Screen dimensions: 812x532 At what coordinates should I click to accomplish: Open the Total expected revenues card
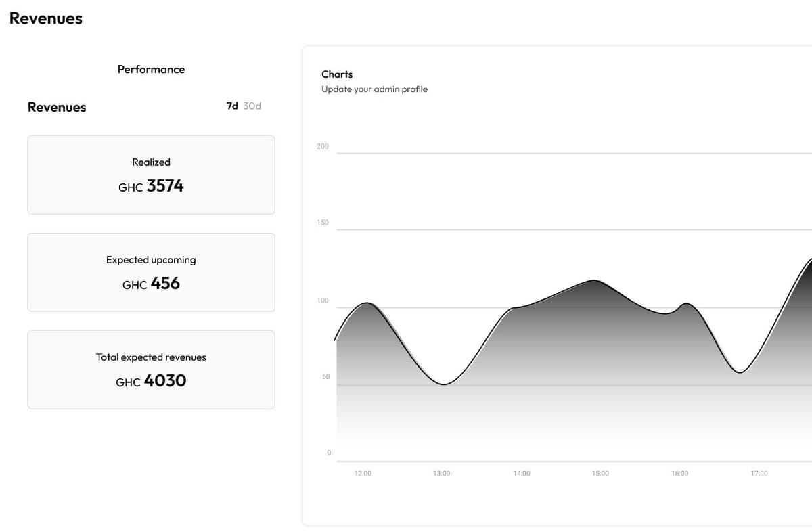point(150,369)
